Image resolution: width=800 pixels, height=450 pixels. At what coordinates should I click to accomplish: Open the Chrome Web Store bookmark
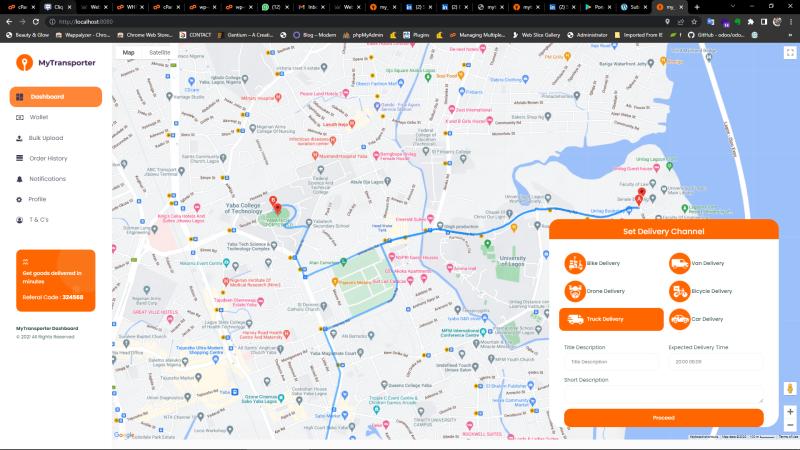pyautogui.click(x=144, y=35)
